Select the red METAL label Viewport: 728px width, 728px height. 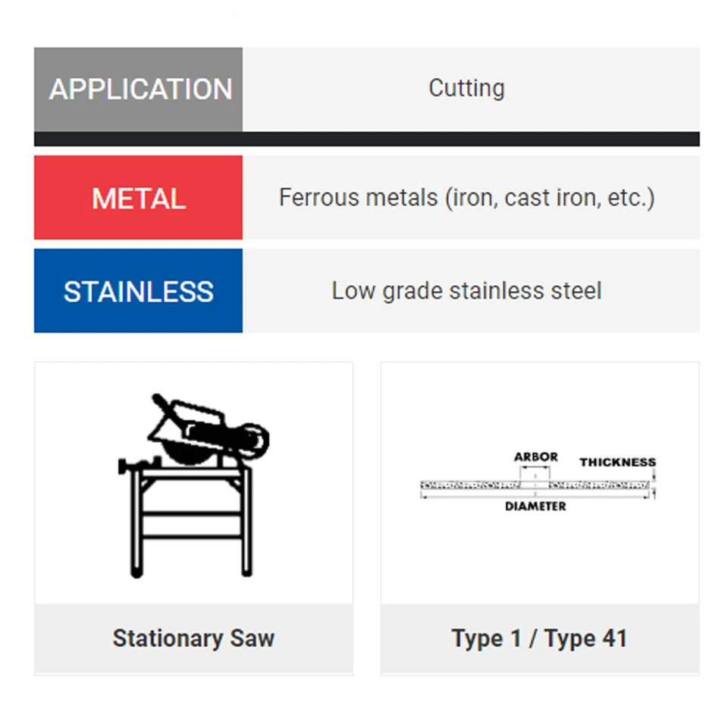coord(139,199)
